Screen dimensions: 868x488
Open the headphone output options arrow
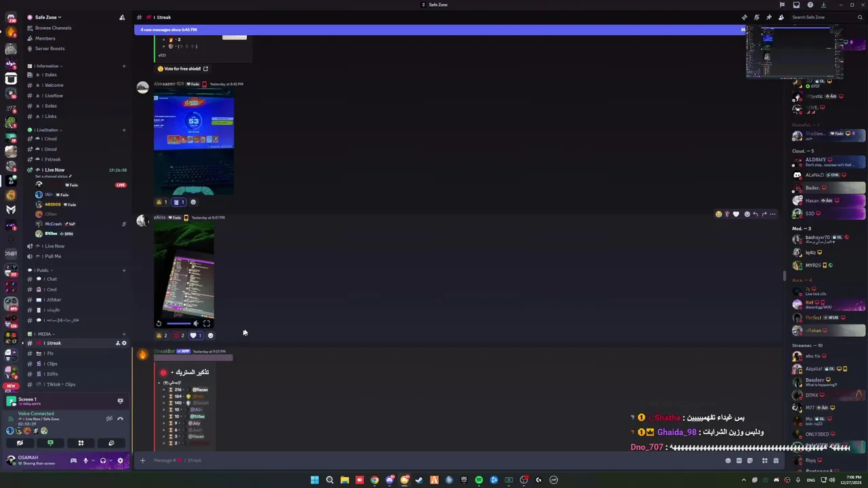(111, 461)
